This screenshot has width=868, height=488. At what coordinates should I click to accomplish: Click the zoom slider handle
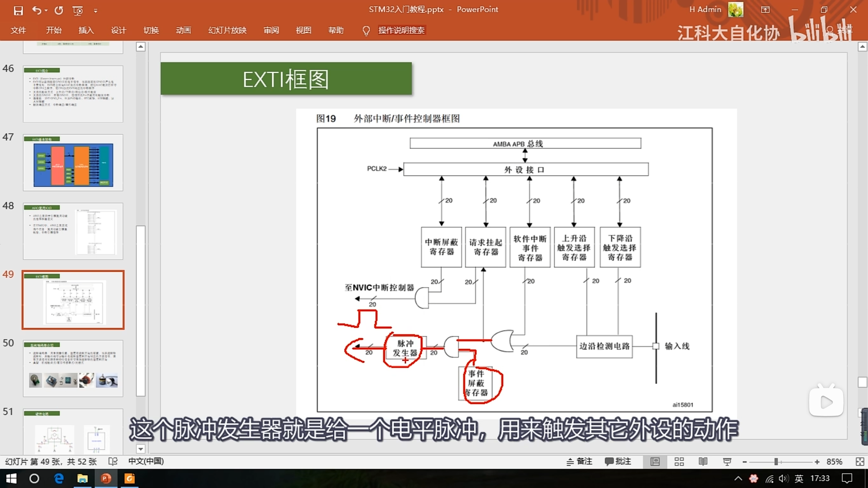(776, 462)
